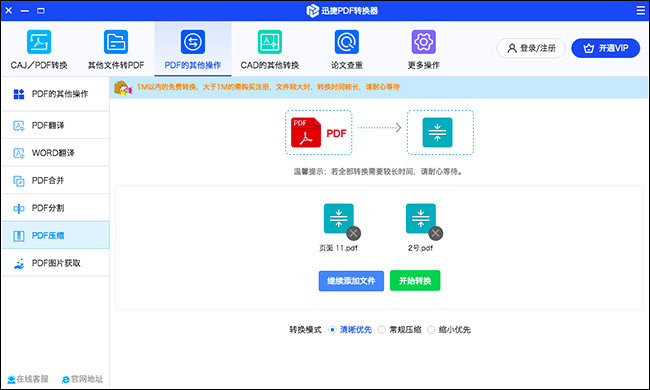Viewport: 650px width, 390px height.
Task: Click the PDF的其他操作 grid icon in sidebar
Action: [x=19, y=94]
